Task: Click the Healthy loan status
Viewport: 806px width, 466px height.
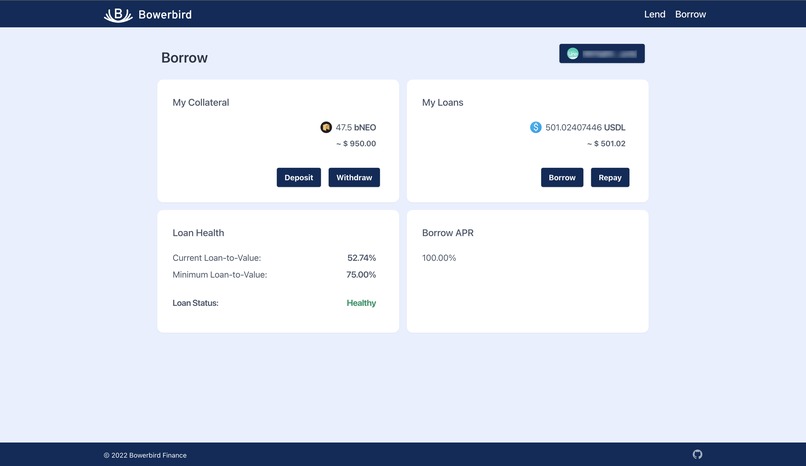Action: pyautogui.click(x=361, y=303)
